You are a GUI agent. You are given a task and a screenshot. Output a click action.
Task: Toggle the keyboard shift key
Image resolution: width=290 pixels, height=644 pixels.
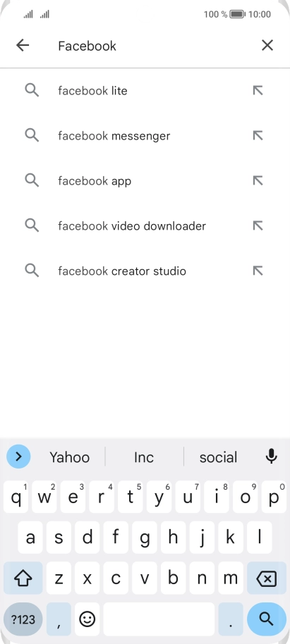coord(23,578)
